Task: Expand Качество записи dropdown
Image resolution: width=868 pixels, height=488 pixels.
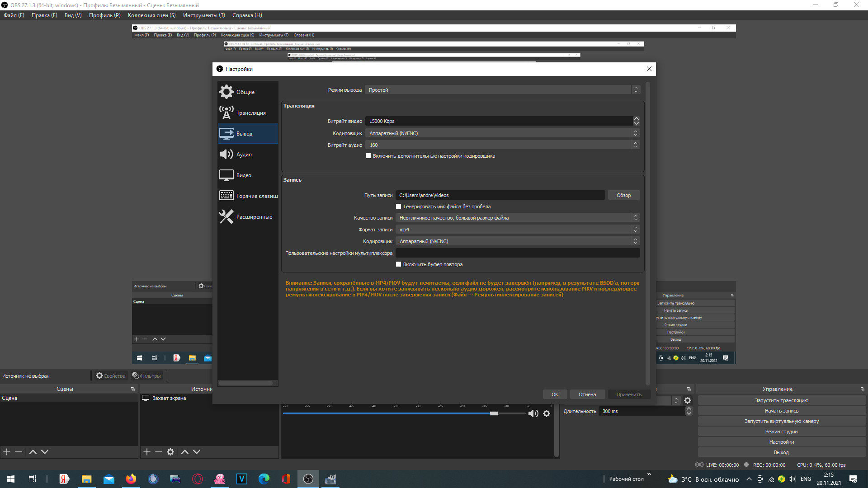Action: click(517, 218)
